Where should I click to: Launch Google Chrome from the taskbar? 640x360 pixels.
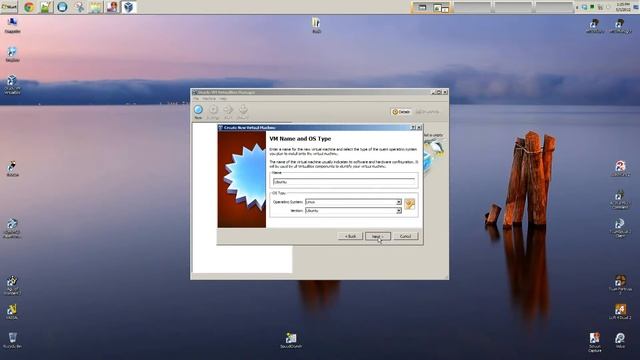[29, 7]
